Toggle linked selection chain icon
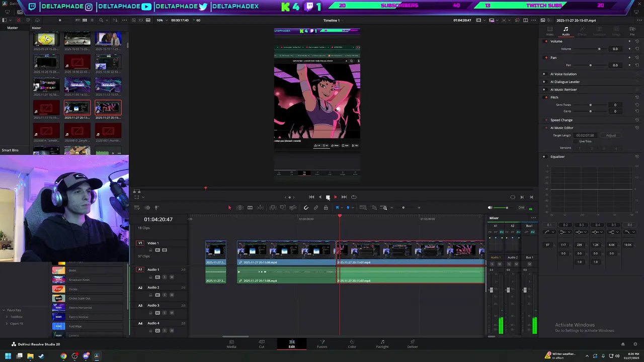The height and width of the screenshot is (362, 644). (315, 208)
